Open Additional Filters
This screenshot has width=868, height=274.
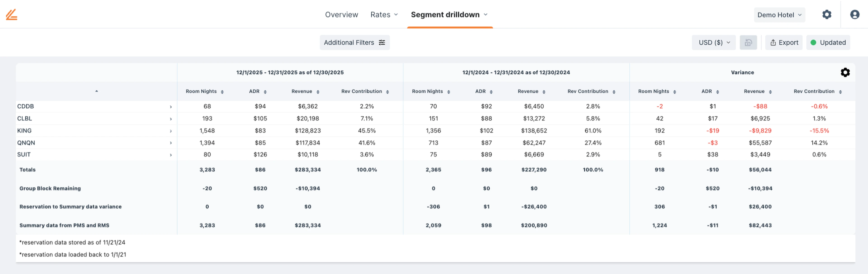point(354,42)
